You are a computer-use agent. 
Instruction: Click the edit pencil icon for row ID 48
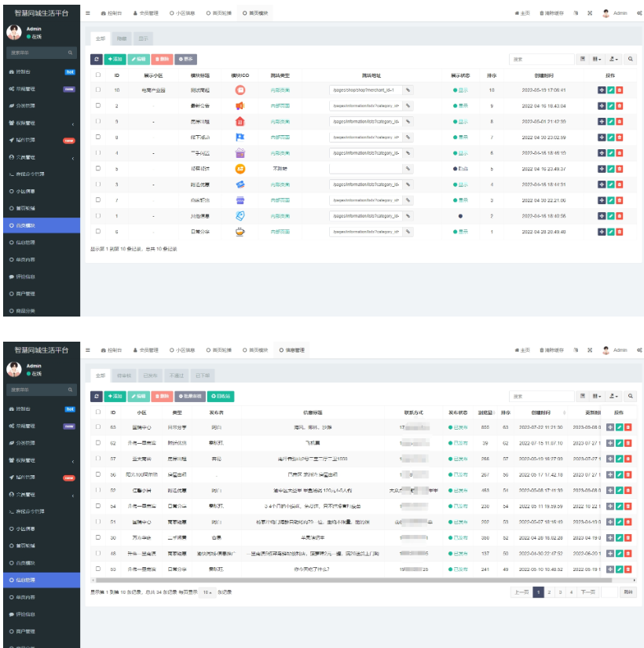[620, 553]
